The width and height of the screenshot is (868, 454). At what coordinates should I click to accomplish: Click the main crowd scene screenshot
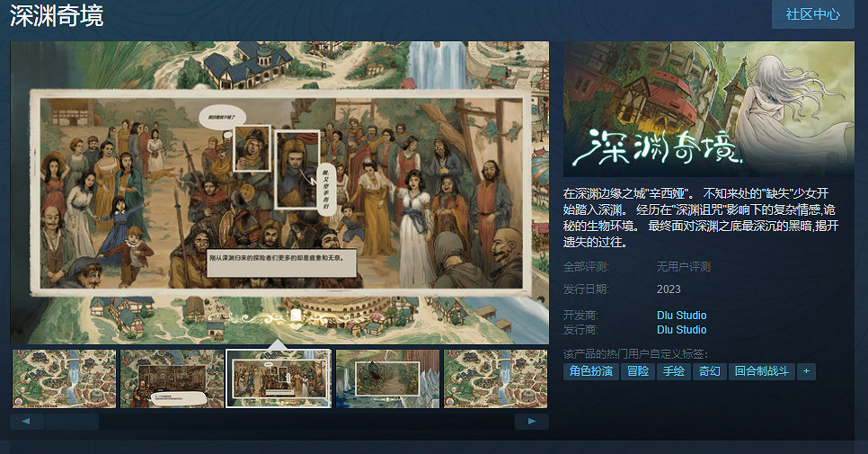click(279, 192)
